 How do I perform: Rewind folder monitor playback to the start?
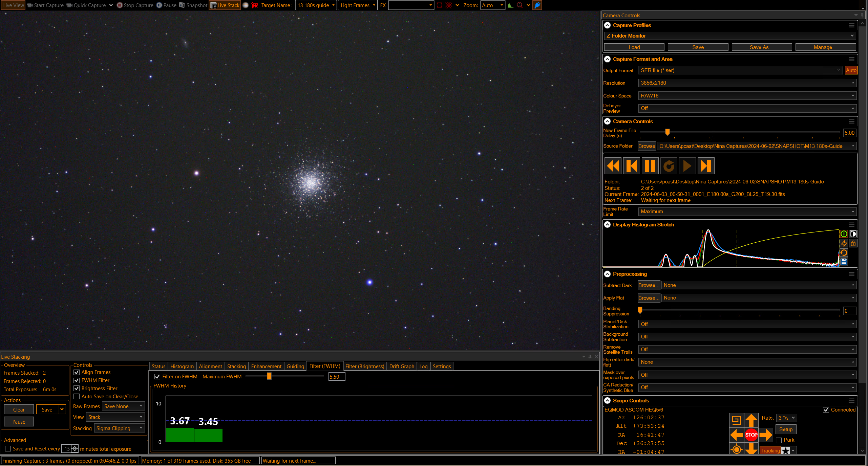pyautogui.click(x=613, y=166)
